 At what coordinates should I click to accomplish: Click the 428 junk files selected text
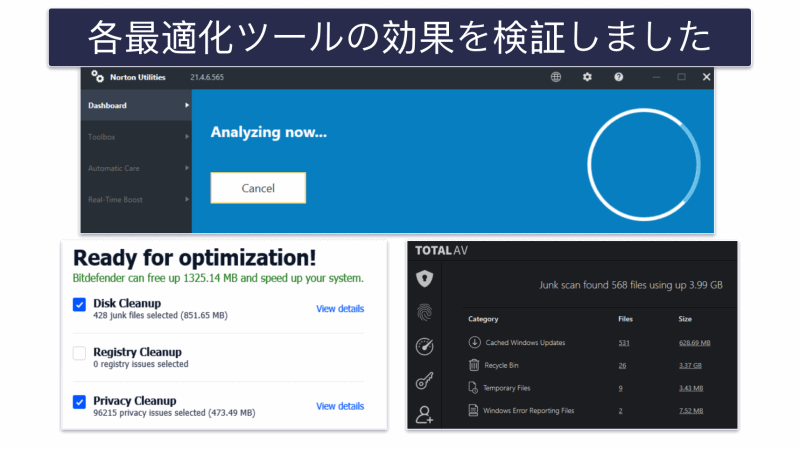pos(160,315)
